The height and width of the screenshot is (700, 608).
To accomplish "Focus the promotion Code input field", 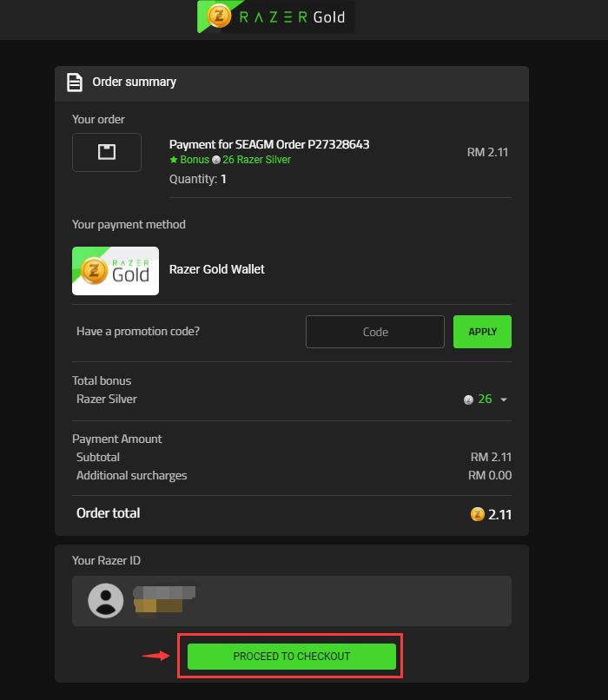I will click(x=375, y=332).
